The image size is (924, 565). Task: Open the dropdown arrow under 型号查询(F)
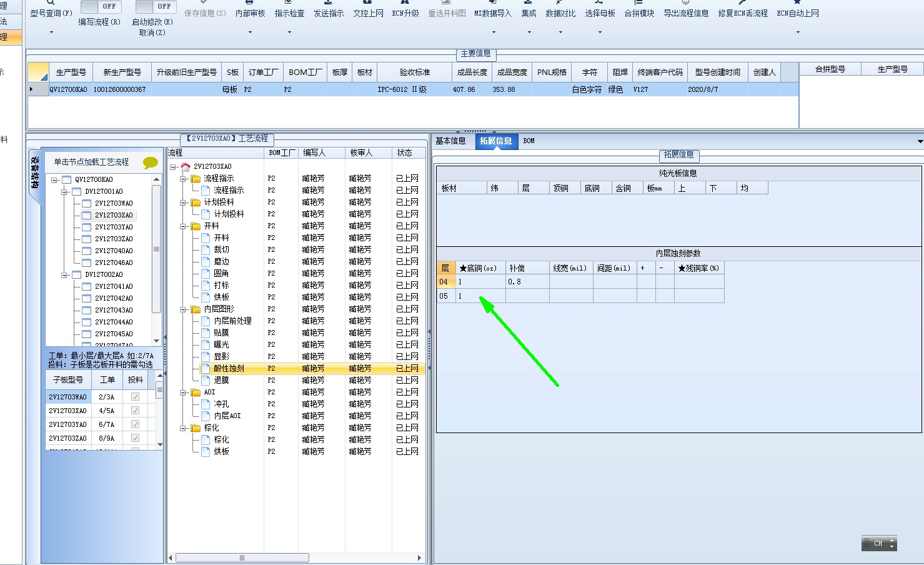(x=51, y=32)
